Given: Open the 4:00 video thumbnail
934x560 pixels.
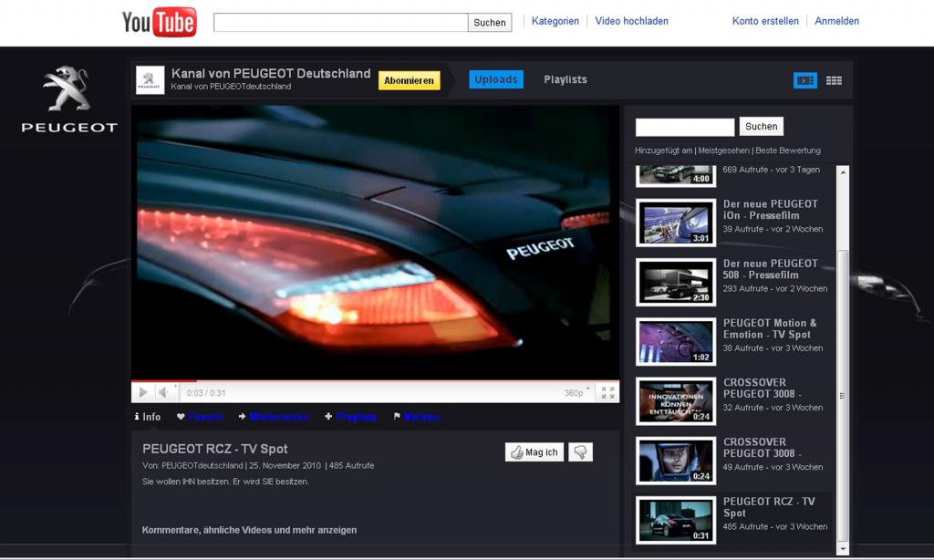Looking at the screenshot, I should tap(676, 175).
